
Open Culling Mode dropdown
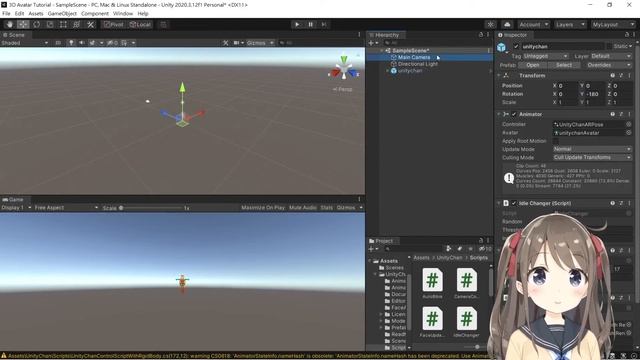(592, 158)
